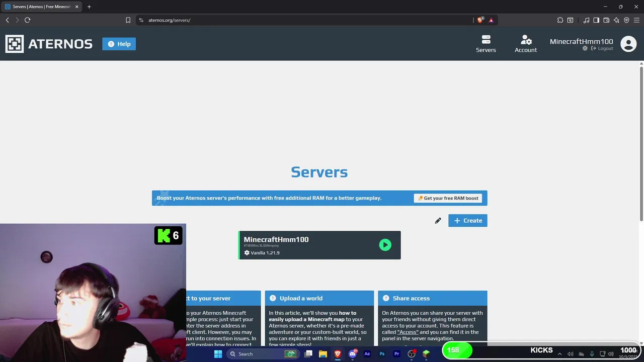This screenshot has height=362, width=644.
Task: Open Photoshop from taskbar
Action: pos(382,354)
